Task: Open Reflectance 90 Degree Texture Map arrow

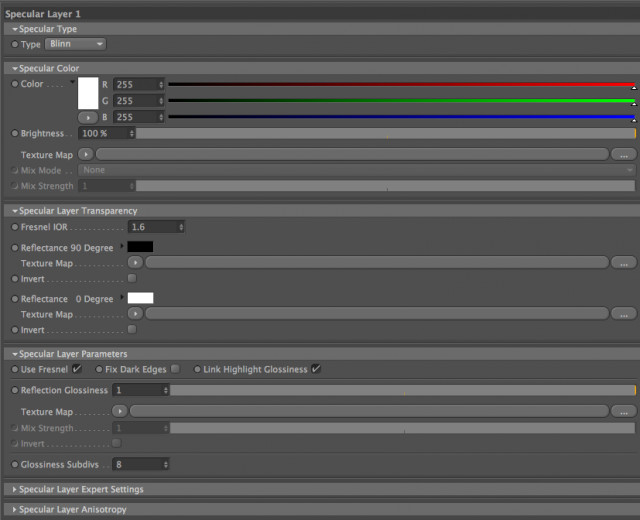Action: click(136, 263)
